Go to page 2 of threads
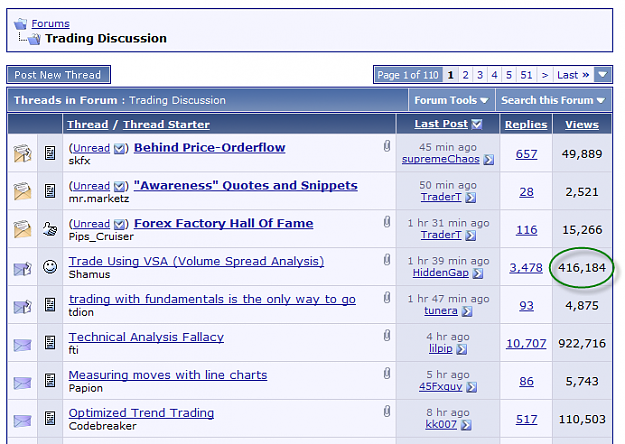 (465, 75)
